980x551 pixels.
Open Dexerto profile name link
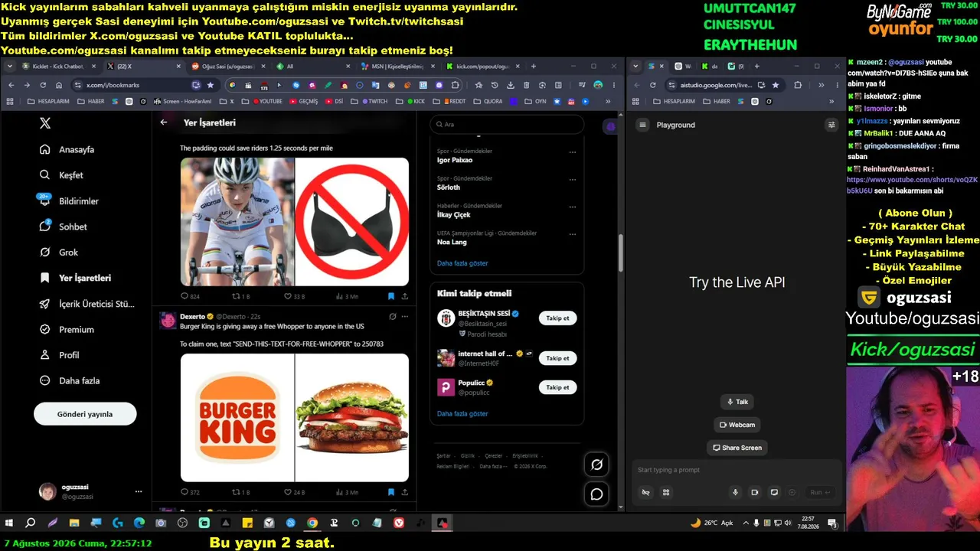click(192, 316)
